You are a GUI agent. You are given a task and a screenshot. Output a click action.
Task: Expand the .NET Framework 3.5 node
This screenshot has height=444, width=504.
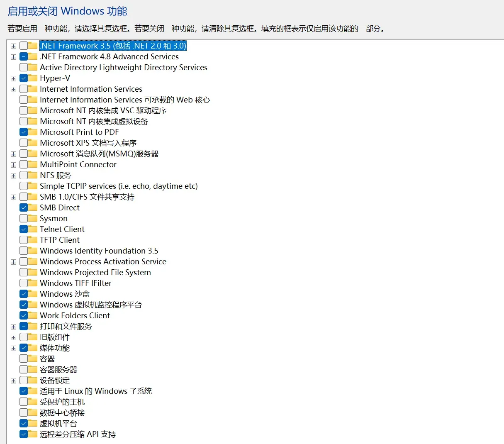14,46
